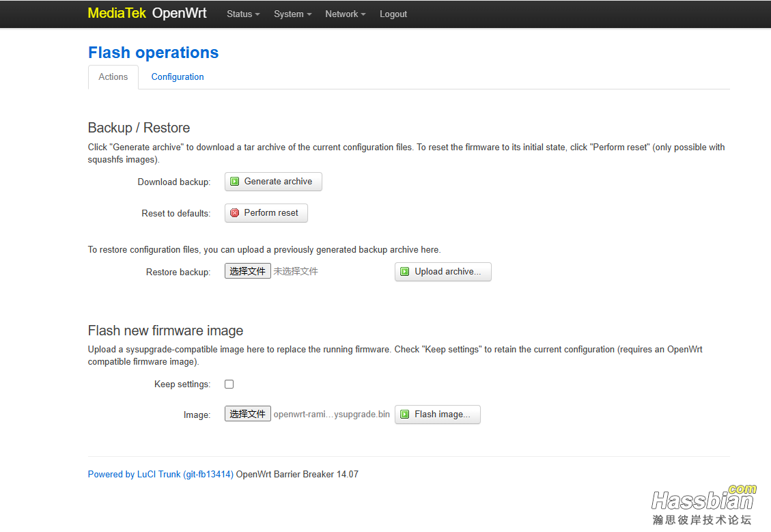The width and height of the screenshot is (771, 532).
Task: Click the Backup / Restore section heading
Action: pyautogui.click(x=139, y=128)
